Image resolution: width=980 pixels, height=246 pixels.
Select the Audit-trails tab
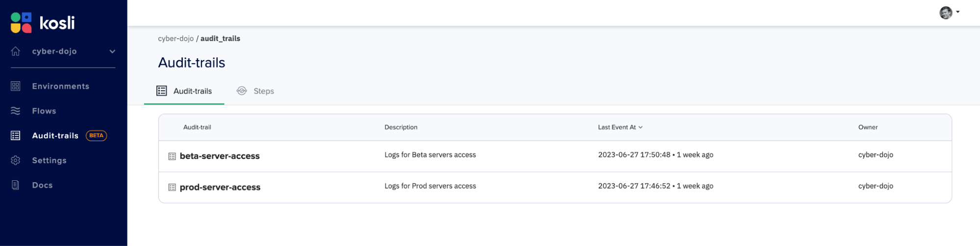pyautogui.click(x=184, y=91)
